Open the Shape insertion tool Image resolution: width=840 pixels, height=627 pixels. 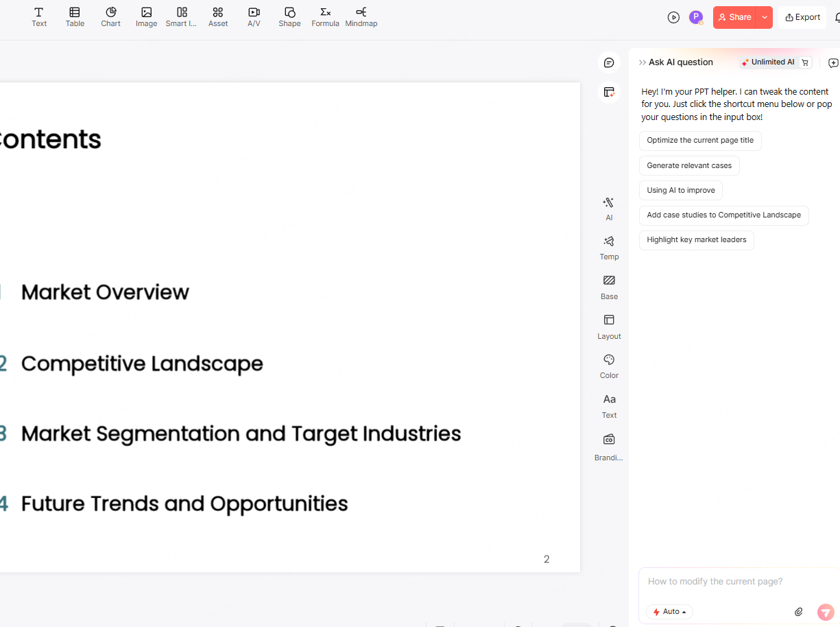(x=289, y=16)
